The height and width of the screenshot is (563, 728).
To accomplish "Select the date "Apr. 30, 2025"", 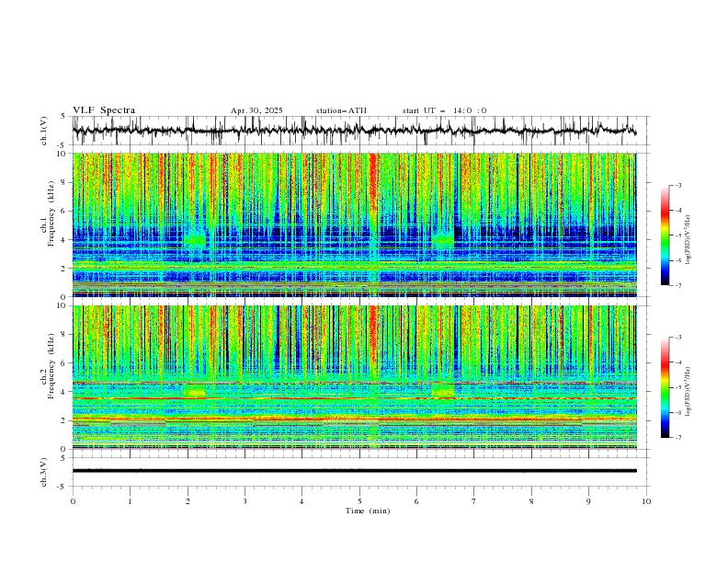I will 256,110.
